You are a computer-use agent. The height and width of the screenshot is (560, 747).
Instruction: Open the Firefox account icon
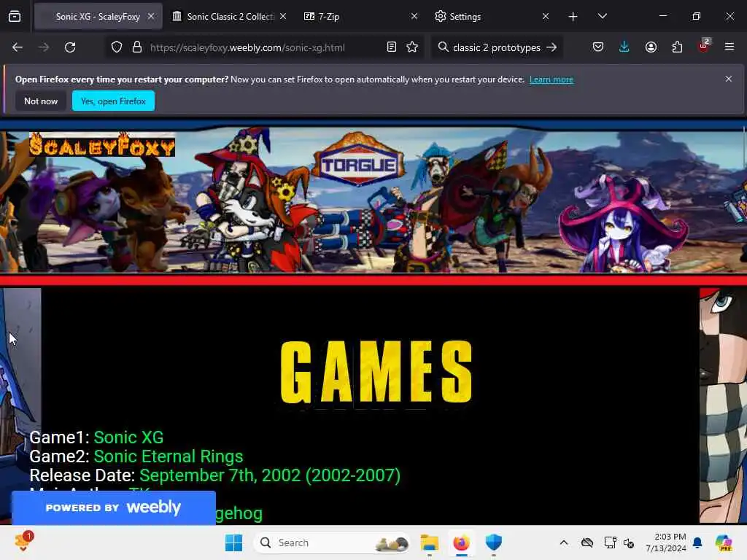coord(651,47)
